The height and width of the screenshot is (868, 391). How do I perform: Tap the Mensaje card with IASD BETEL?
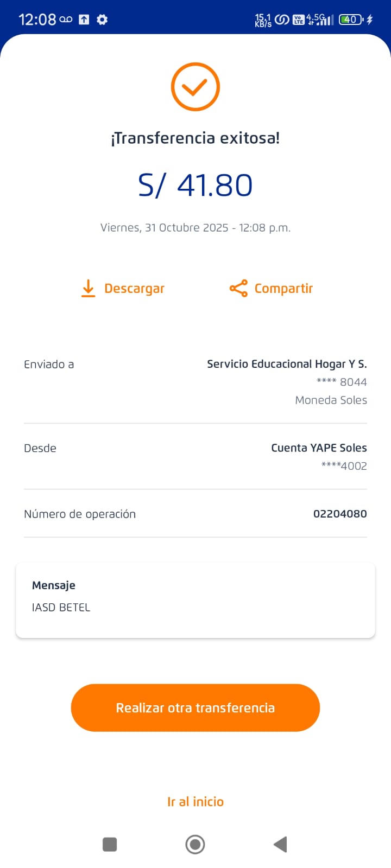point(195,600)
